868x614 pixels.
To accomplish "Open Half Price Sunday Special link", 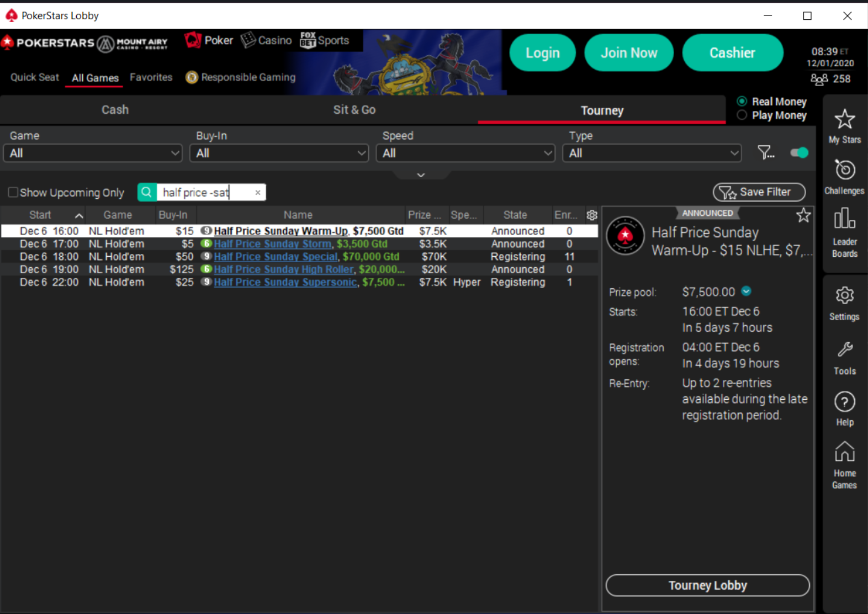I will (276, 256).
